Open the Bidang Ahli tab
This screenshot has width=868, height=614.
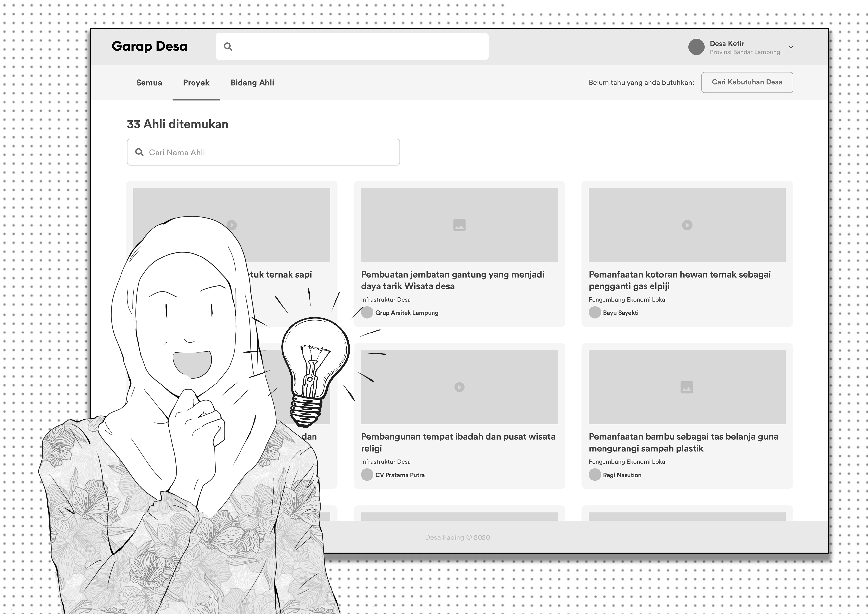click(x=252, y=82)
